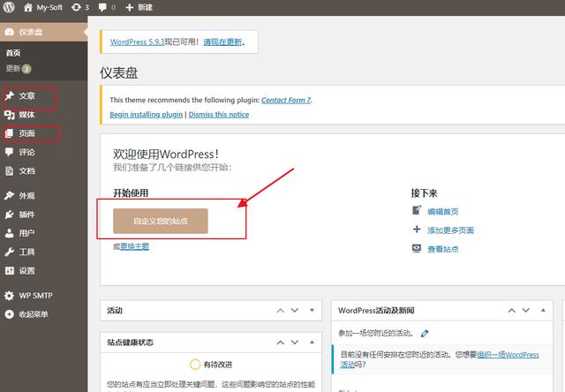
Task: Click the 文档 document icon
Action: click(x=10, y=170)
